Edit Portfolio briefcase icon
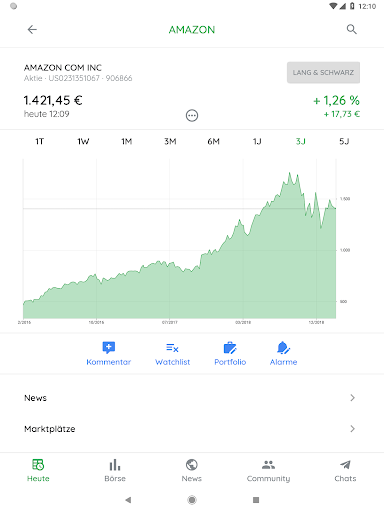This screenshot has width=384, height=512. (x=230, y=347)
